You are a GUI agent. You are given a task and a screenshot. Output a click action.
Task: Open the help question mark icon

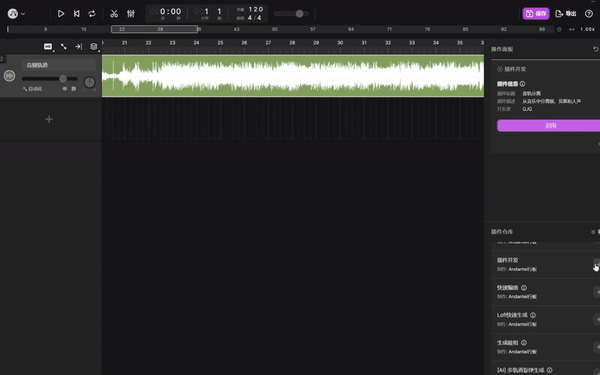[589, 14]
